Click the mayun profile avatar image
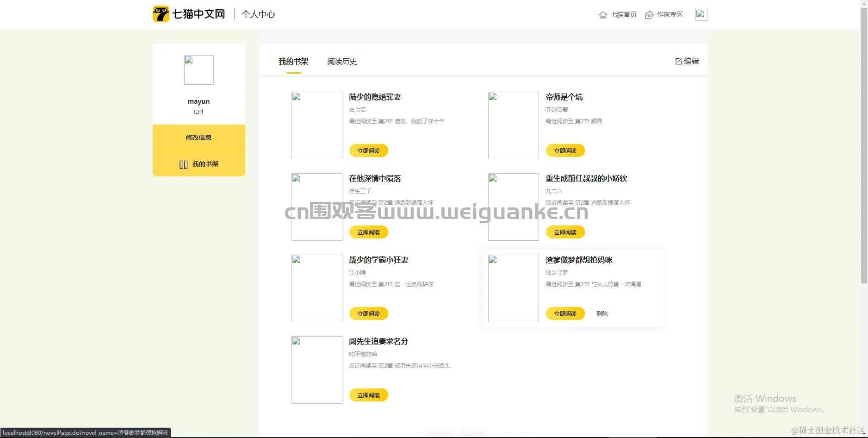This screenshot has width=868, height=438. point(199,70)
